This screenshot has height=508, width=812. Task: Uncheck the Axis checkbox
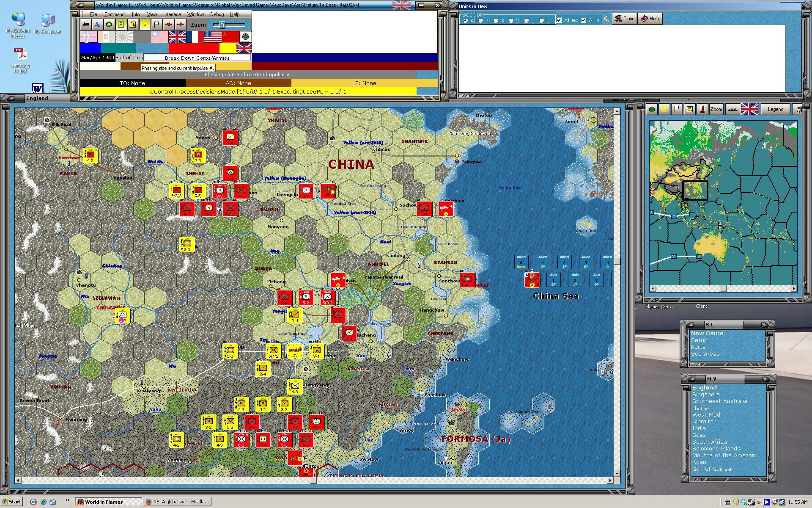(584, 20)
